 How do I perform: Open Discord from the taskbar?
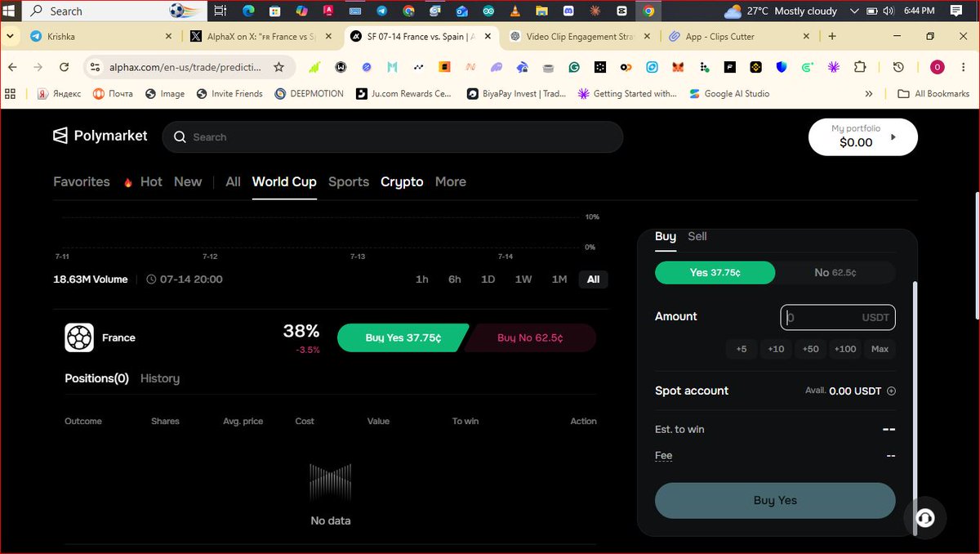[567, 11]
